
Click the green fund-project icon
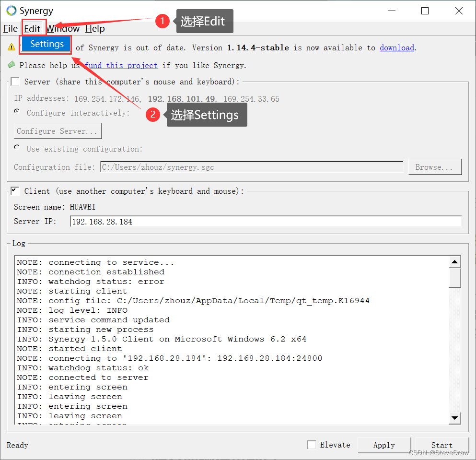12,64
